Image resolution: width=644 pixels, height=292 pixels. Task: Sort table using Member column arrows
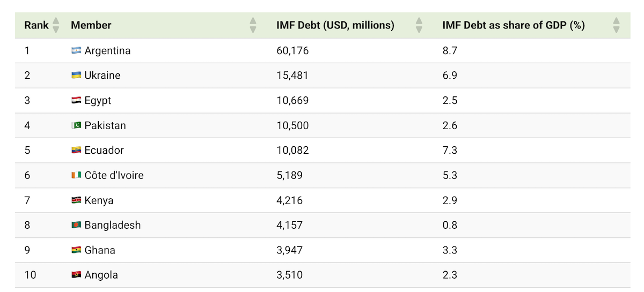coord(253,25)
